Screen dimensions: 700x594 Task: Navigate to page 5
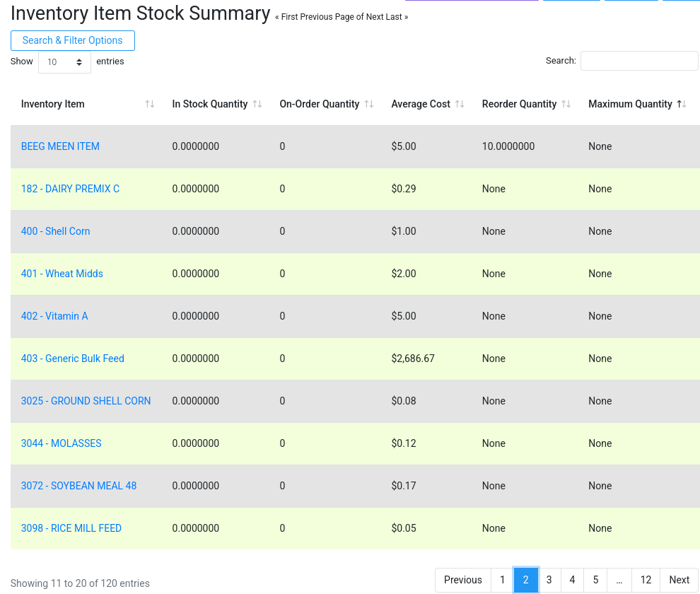[595, 580]
